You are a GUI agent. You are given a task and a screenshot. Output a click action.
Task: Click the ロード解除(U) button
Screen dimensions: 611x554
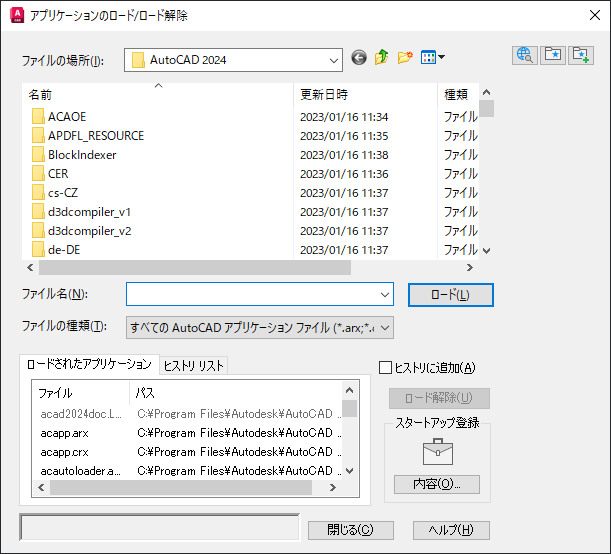tap(439, 398)
